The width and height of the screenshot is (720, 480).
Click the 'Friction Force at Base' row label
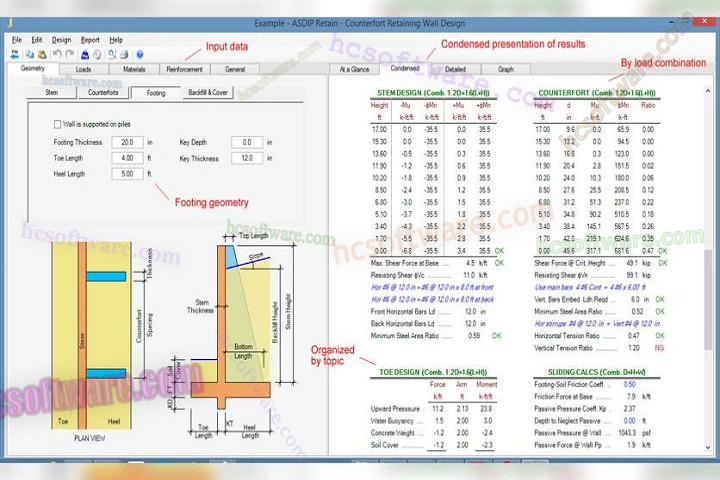(x=563, y=396)
